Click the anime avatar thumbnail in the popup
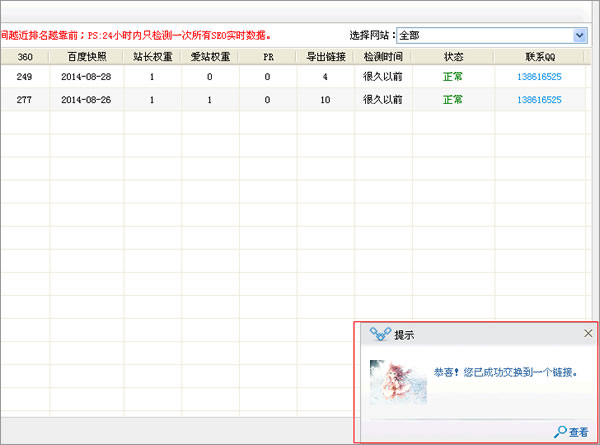The height and width of the screenshot is (445, 600). tap(397, 380)
